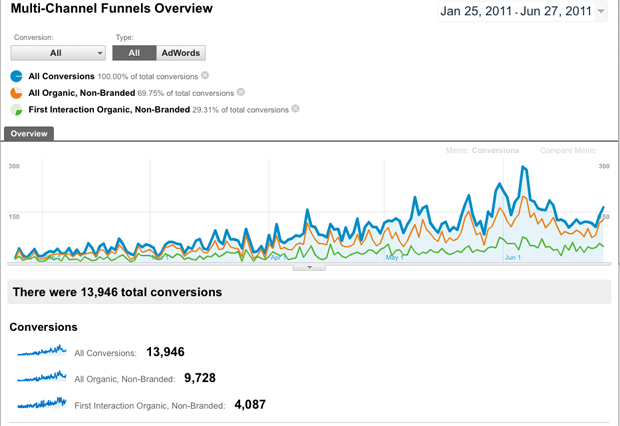Click the Jan 25, 2011 start date
Image resolution: width=620 pixels, height=426 pixels.
[476, 12]
